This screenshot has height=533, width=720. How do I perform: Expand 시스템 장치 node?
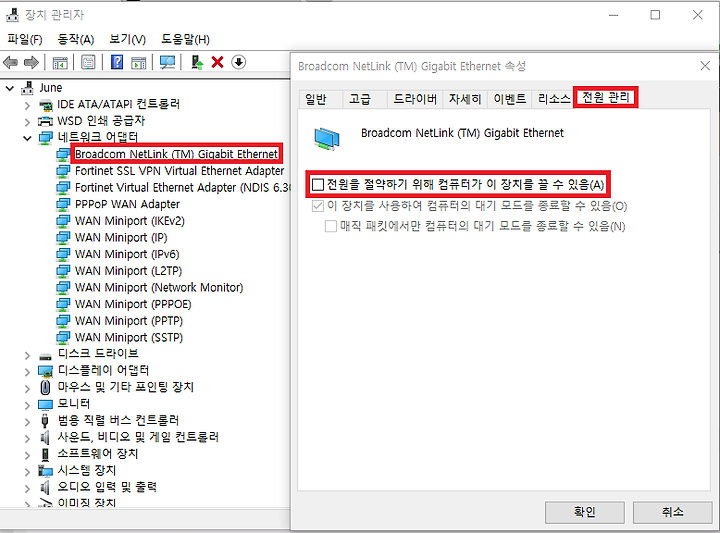[27, 471]
